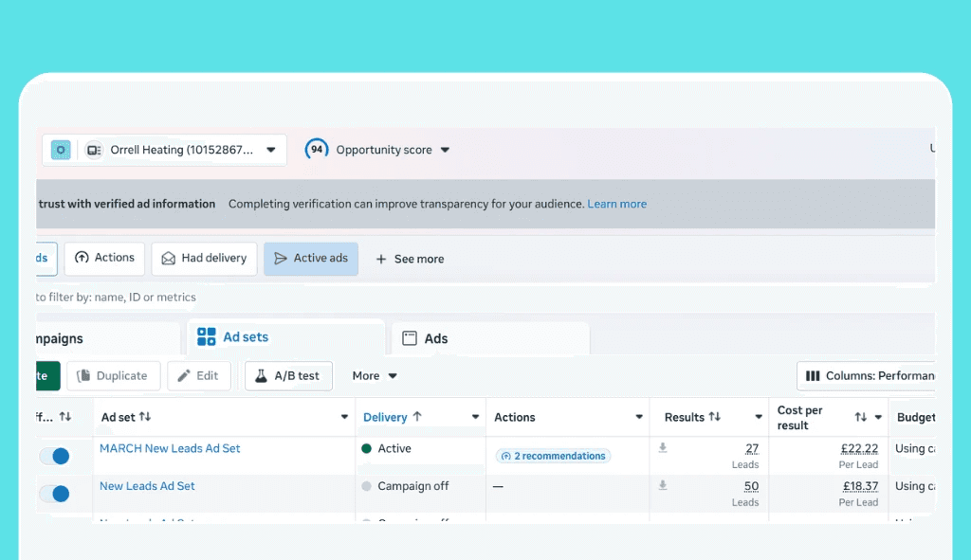Image resolution: width=971 pixels, height=560 pixels.
Task: Open the Results column dropdown arrow
Action: click(x=758, y=417)
